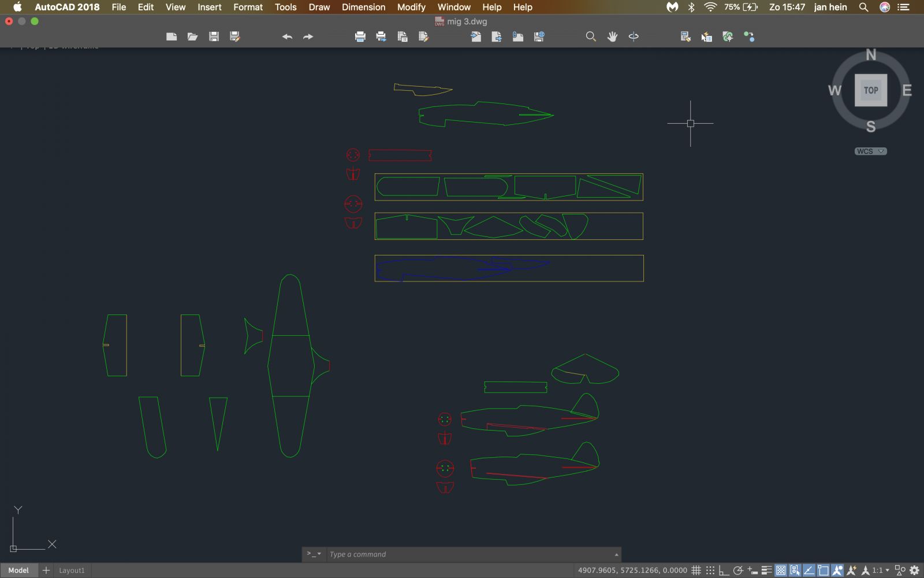
Task: Create a new drawing with New icon
Action: click(x=172, y=36)
